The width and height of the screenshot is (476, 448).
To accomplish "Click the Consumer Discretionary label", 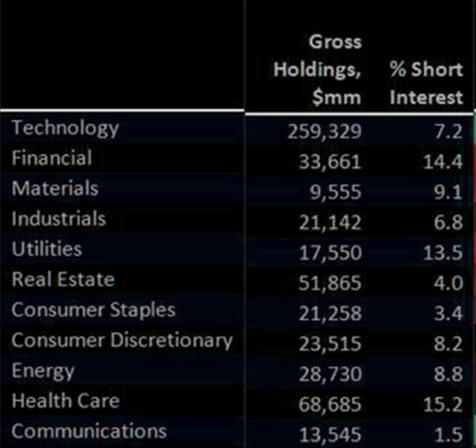I will pyautogui.click(x=122, y=340).
